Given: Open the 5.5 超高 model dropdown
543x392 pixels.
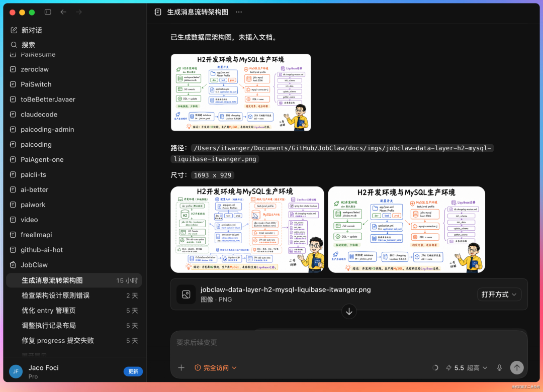Looking at the screenshot, I should [467, 368].
